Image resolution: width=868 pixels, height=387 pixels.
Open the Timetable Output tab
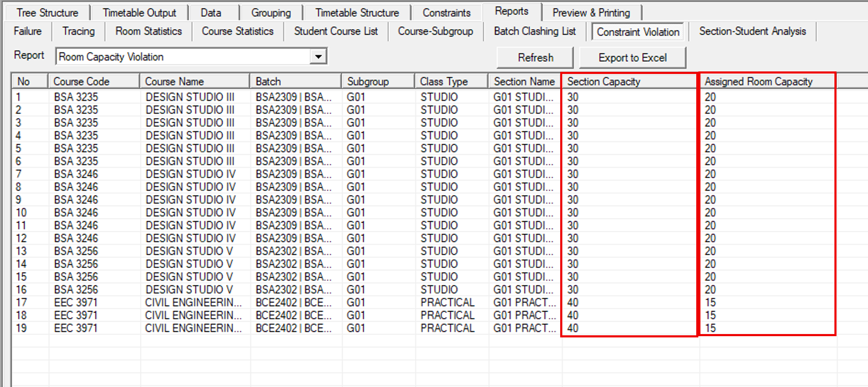(x=139, y=13)
